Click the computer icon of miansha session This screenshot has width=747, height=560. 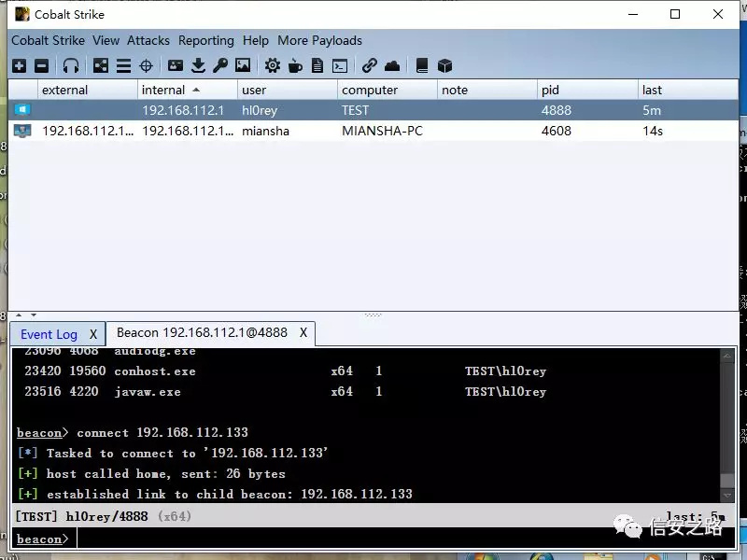tap(22, 131)
